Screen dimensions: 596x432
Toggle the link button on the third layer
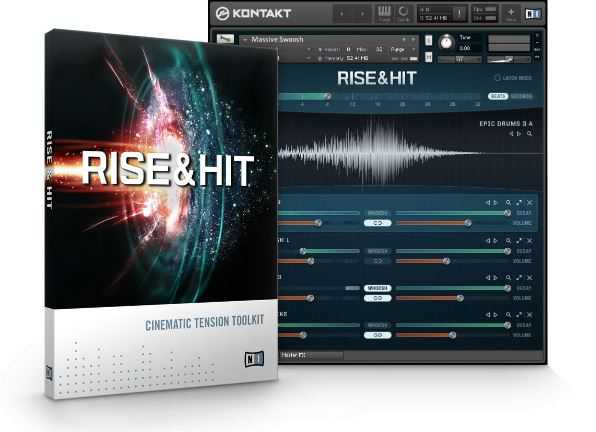(x=377, y=298)
